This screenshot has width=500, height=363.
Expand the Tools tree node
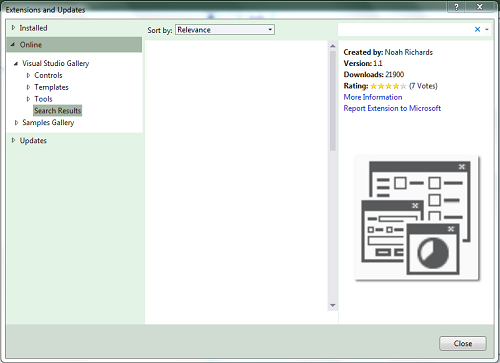point(28,99)
